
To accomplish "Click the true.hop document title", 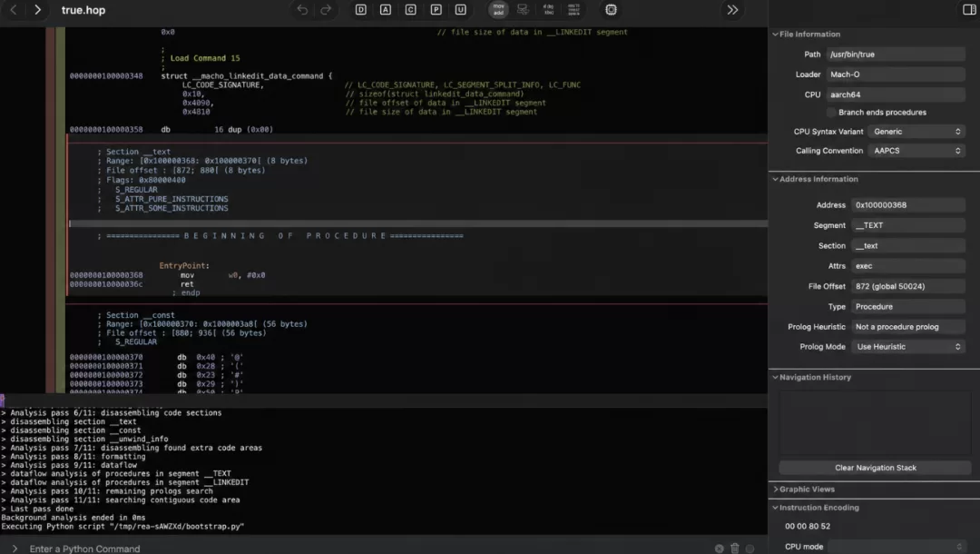I will click(x=83, y=10).
